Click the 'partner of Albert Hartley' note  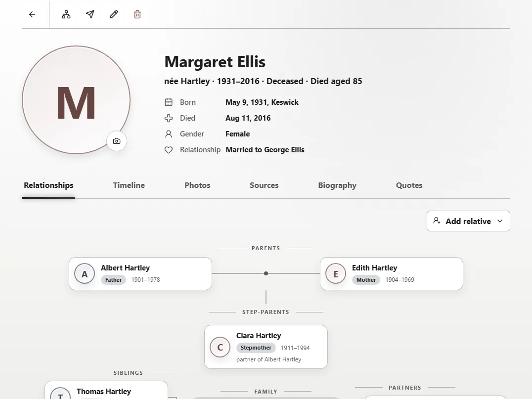pyautogui.click(x=268, y=359)
